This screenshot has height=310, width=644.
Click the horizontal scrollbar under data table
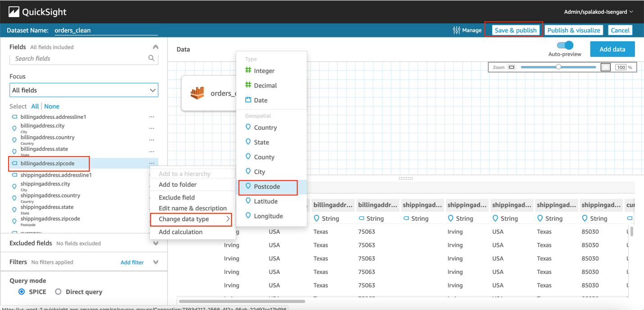[x=242, y=301]
